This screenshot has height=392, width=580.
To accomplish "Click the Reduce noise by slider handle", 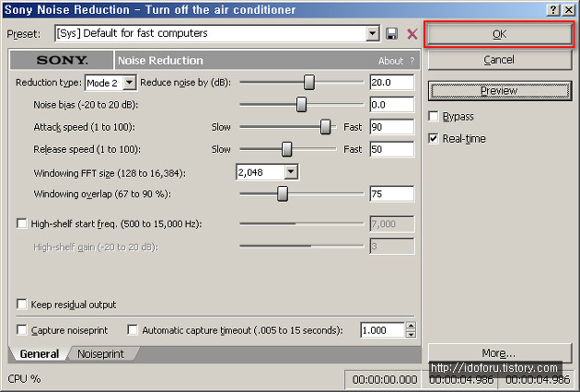I will click(x=309, y=82).
